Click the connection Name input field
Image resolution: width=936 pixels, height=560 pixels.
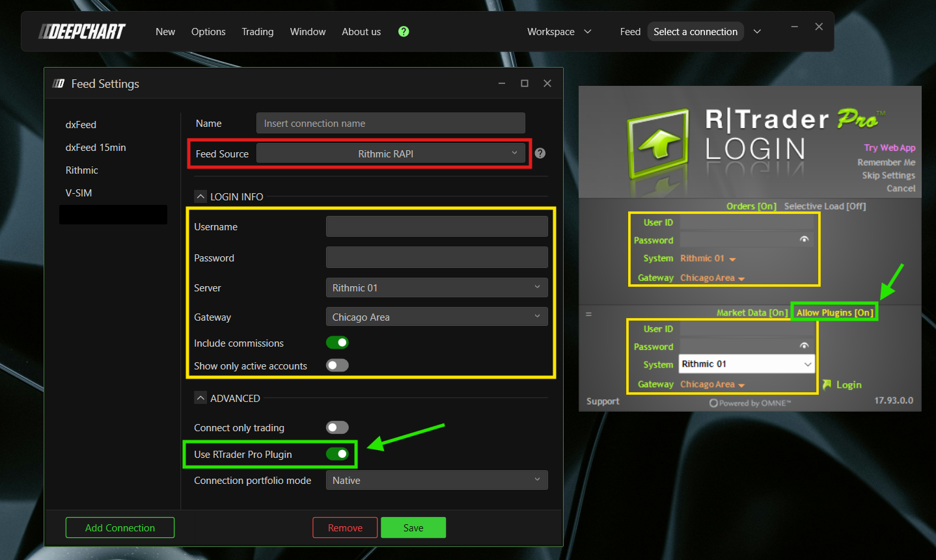pyautogui.click(x=391, y=123)
